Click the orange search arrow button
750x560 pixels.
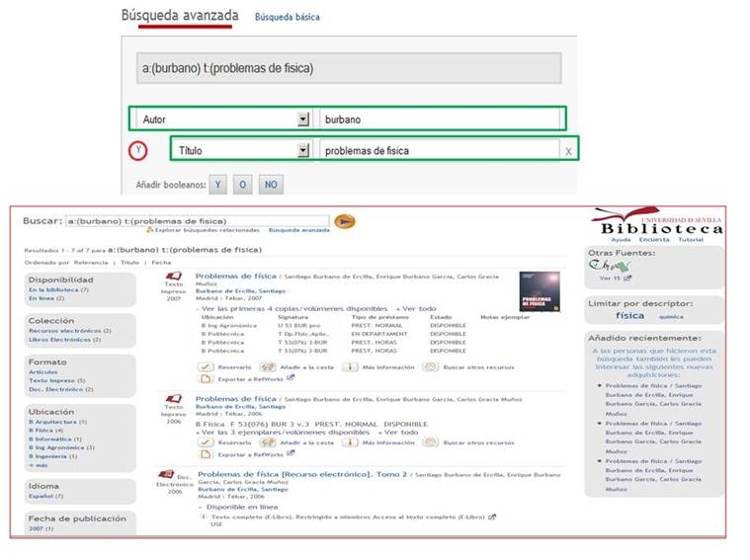tap(345, 221)
